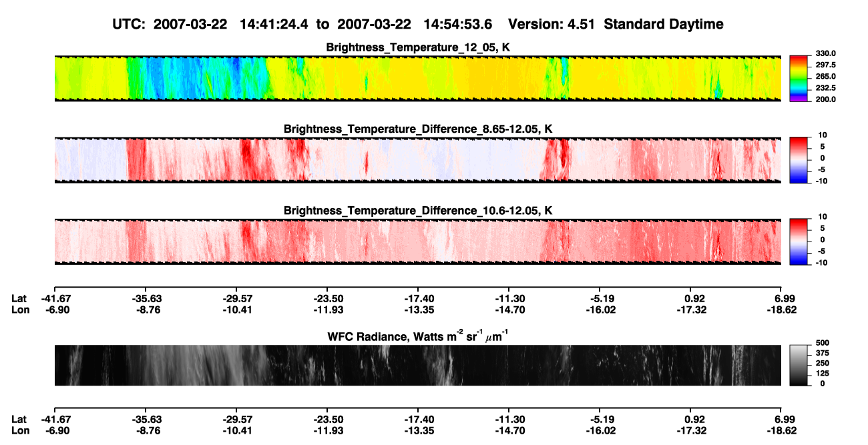Screen dimensions: 868x445
Task: Click the 'WFC Radiance, Watts' panel title
Action: coord(418,335)
